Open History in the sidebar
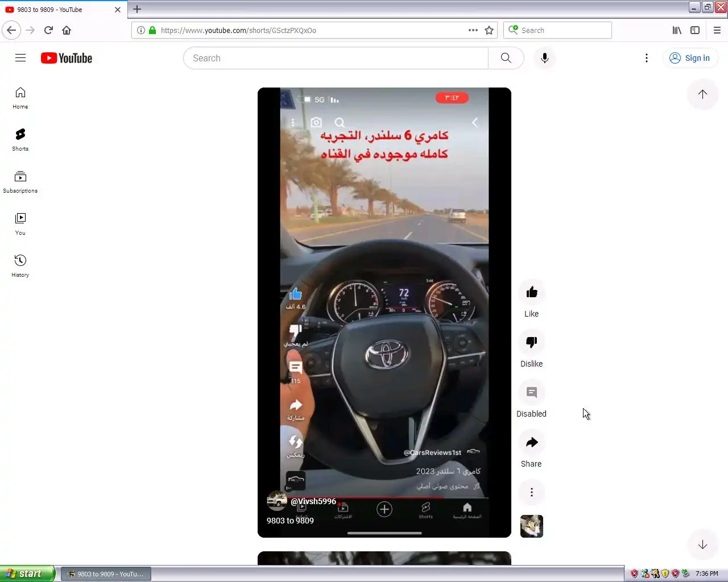The width and height of the screenshot is (728, 582). [20, 266]
